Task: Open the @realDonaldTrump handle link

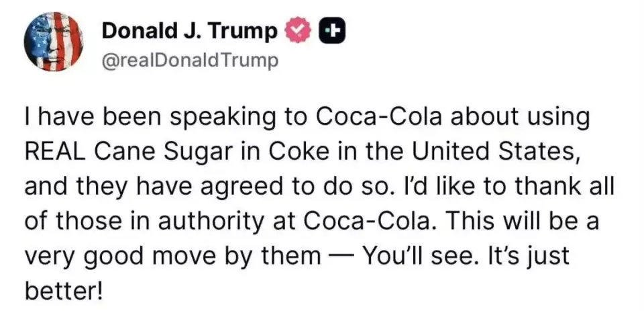Action: 189,60
